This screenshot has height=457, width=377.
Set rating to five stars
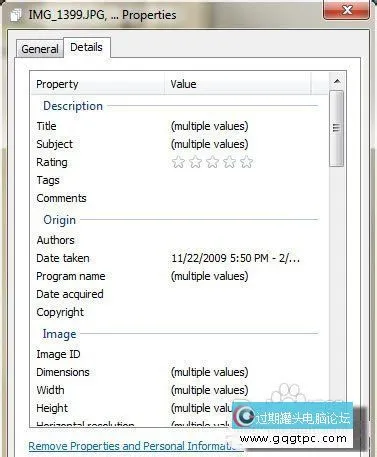pyautogui.click(x=246, y=162)
